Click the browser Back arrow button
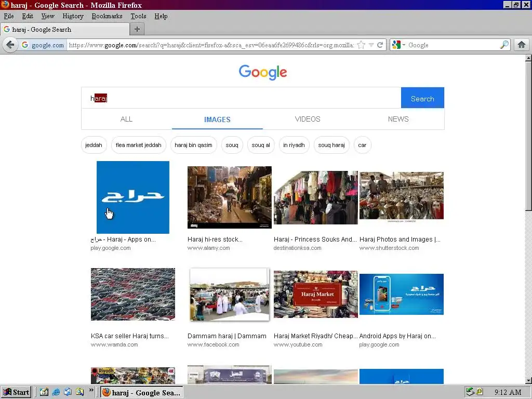532x399 pixels. 10,45
